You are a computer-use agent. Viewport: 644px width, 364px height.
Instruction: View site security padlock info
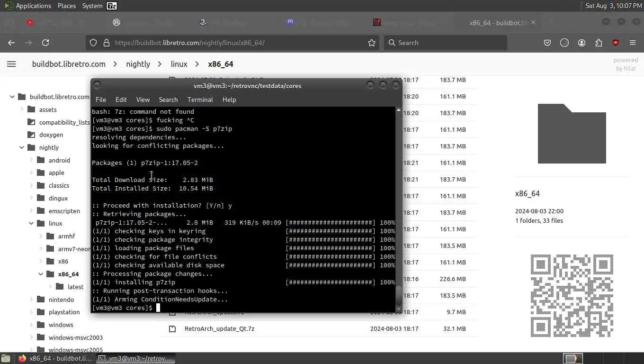106,43
